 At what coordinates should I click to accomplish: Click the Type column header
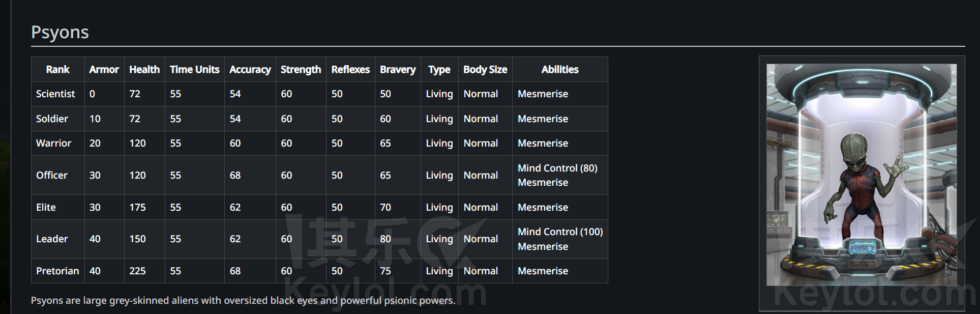click(x=439, y=69)
